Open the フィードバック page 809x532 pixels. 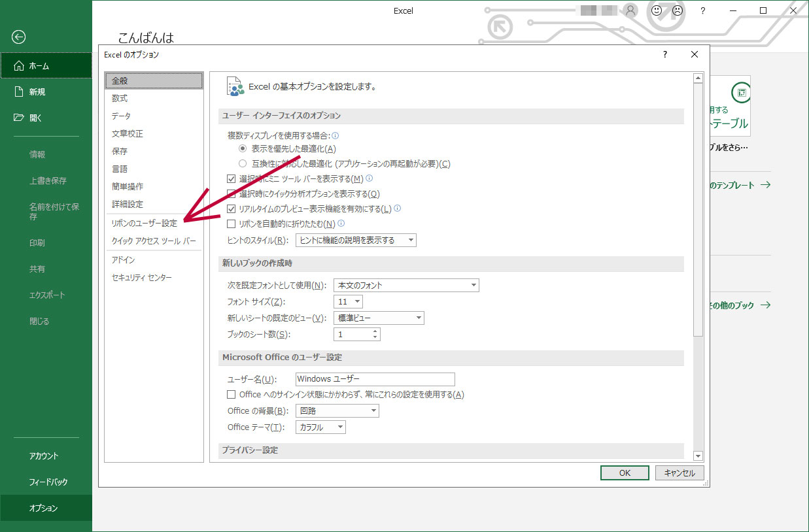pyautogui.click(x=46, y=482)
